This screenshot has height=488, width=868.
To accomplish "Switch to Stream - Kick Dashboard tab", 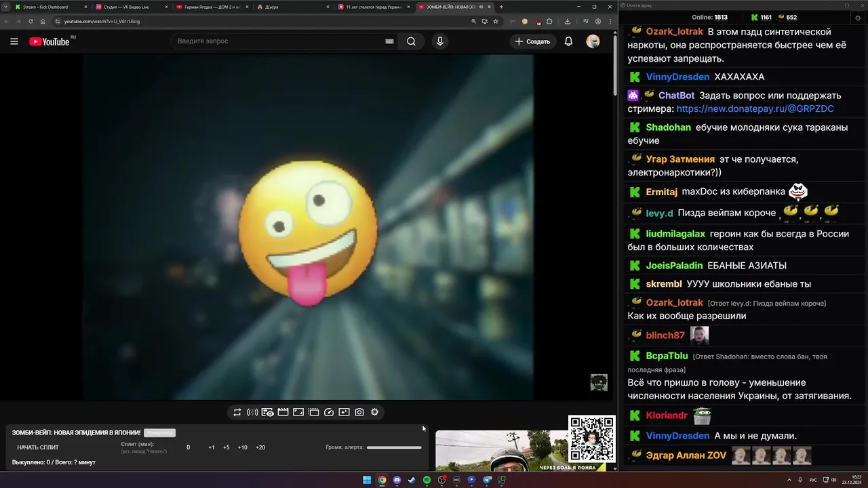I will [x=51, y=7].
